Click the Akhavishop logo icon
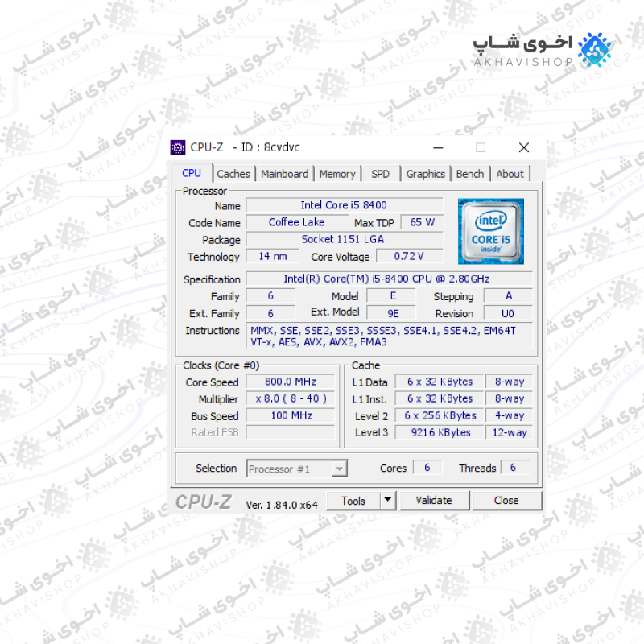 tap(594, 50)
